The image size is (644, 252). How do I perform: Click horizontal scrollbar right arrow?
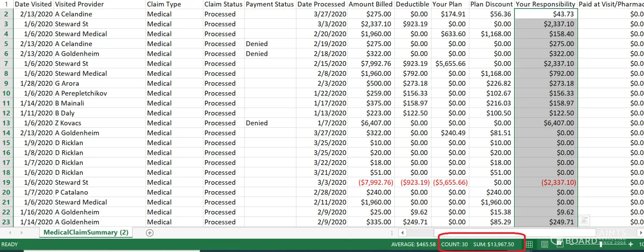point(640,233)
